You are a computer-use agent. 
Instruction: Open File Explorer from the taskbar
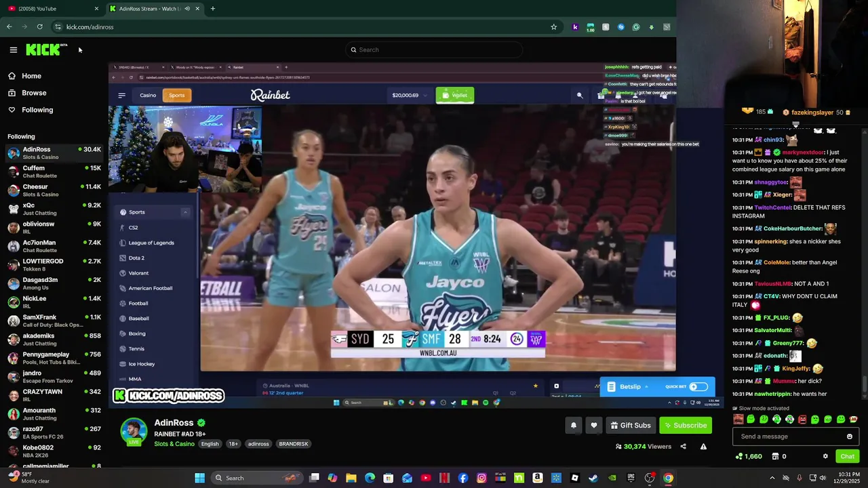click(351, 478)
